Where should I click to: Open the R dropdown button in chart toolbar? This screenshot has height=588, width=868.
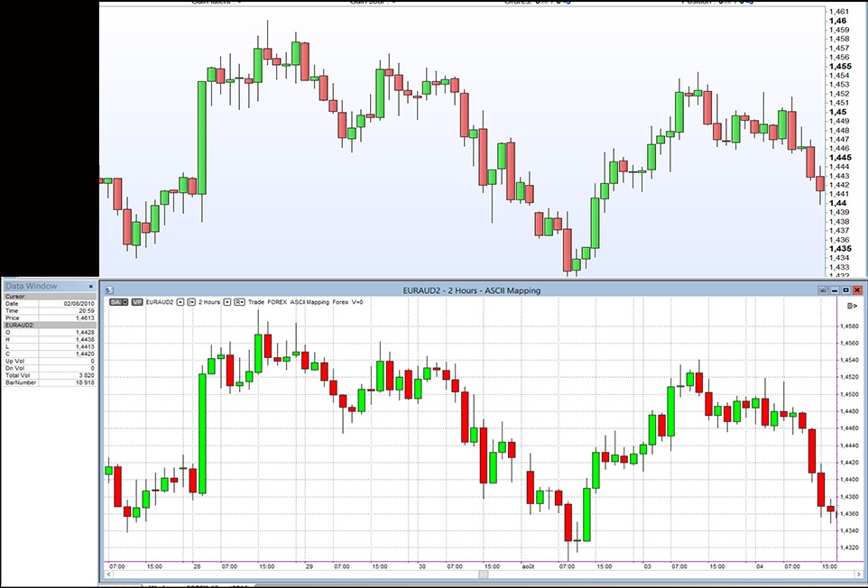coord(240,302)
